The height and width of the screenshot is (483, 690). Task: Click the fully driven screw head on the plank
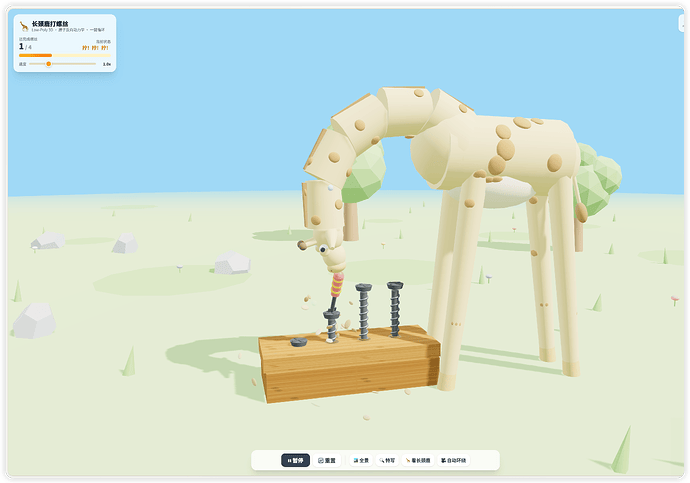[298, 342]
